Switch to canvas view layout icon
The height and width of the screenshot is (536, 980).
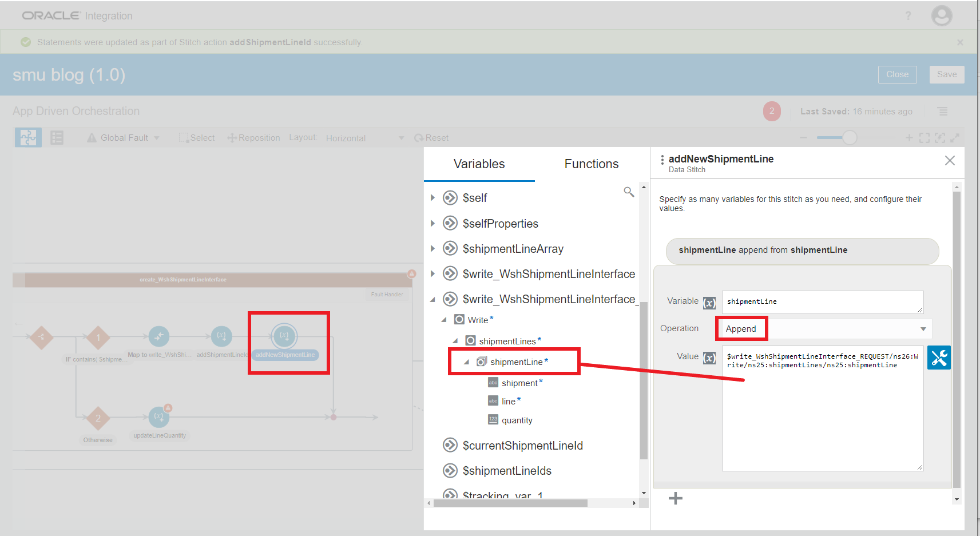(28, 138)
